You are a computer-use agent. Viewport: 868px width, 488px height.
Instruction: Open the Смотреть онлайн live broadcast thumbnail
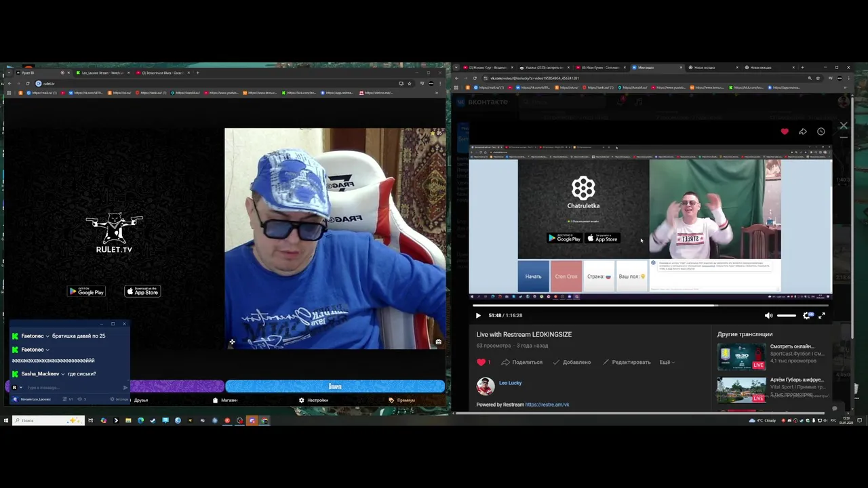[x=742, y=357]
